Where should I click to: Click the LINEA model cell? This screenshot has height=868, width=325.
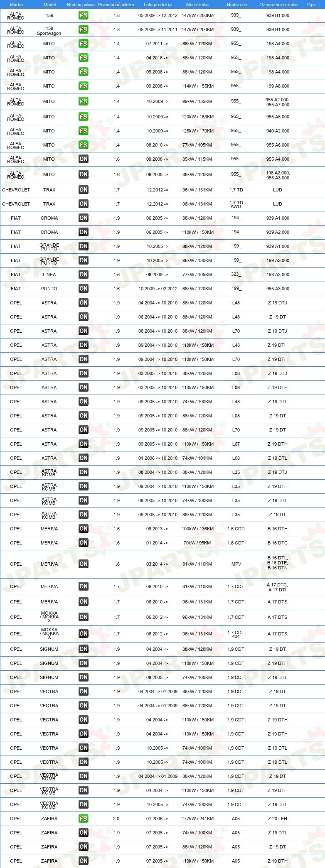[49, 275]
